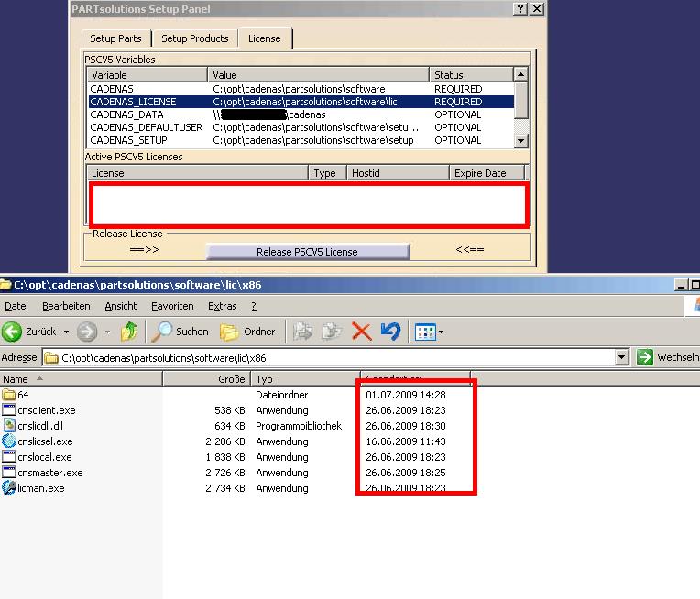Select the cnslocal.exe file

[37, 457]
